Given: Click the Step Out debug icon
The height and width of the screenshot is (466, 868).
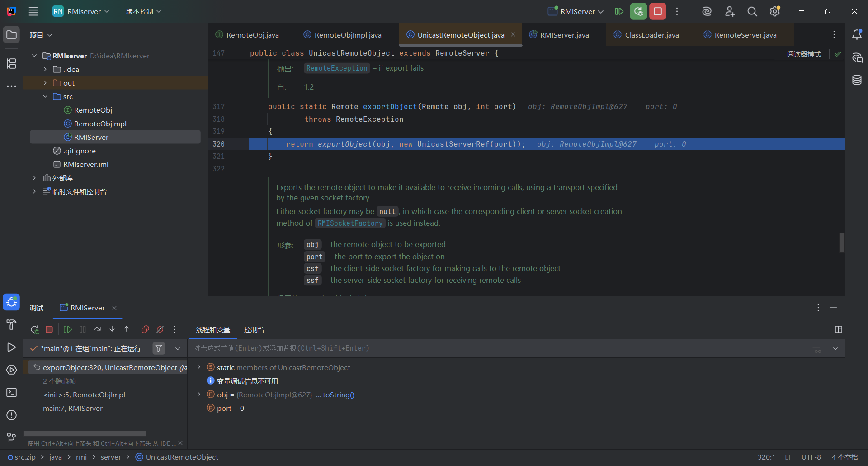Looking at the screenshot, I should [127, 329].
